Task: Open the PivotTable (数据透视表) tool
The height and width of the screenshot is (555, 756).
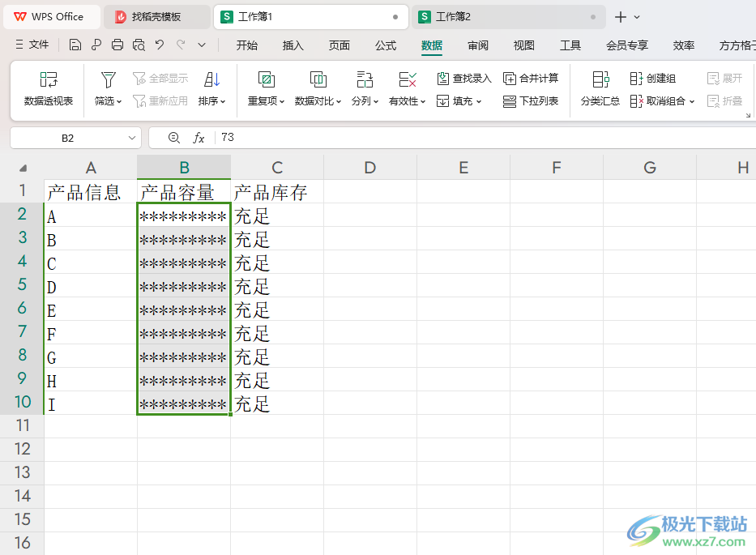Action: [49, 89]
